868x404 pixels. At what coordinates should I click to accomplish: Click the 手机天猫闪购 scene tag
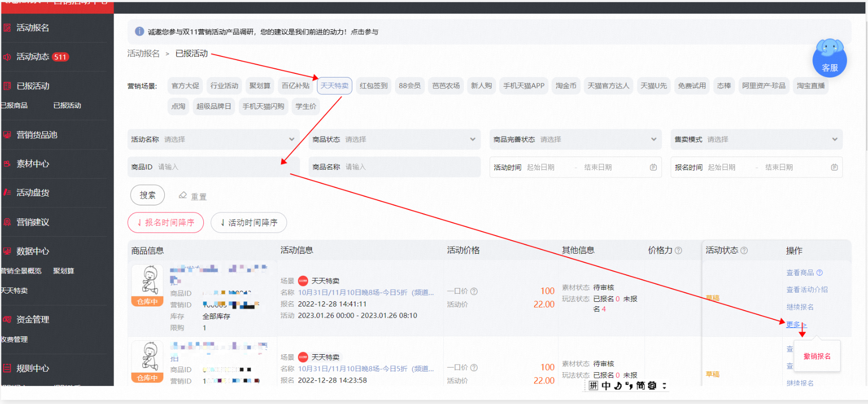point(263,106)
